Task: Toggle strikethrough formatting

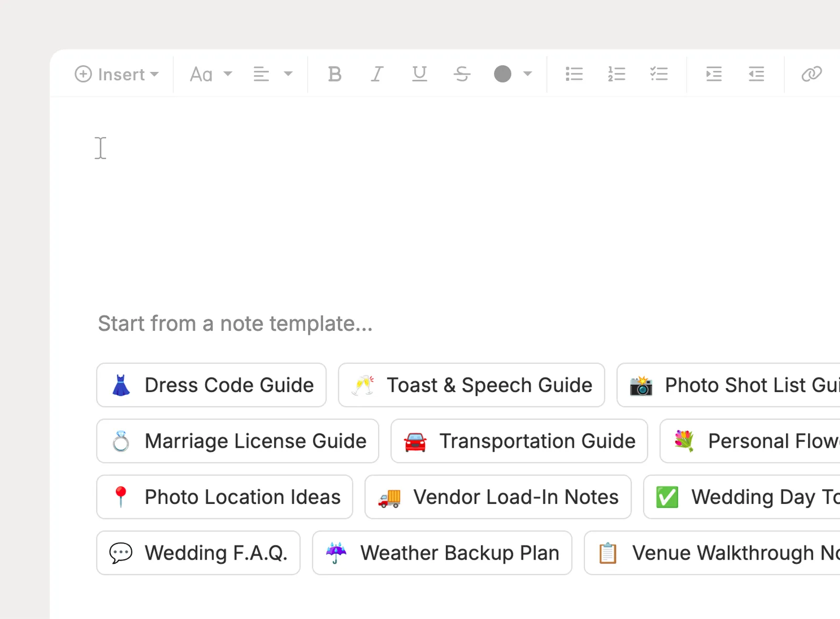Action: point(462,74)
